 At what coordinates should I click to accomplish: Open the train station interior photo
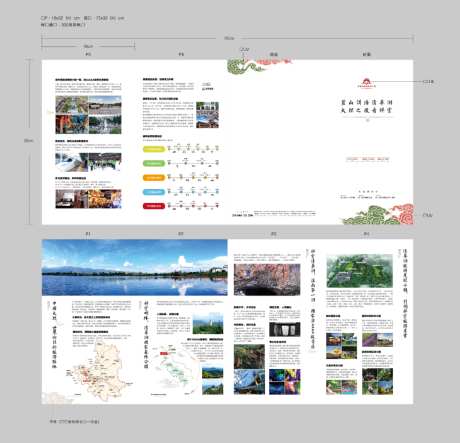(105, 163)
